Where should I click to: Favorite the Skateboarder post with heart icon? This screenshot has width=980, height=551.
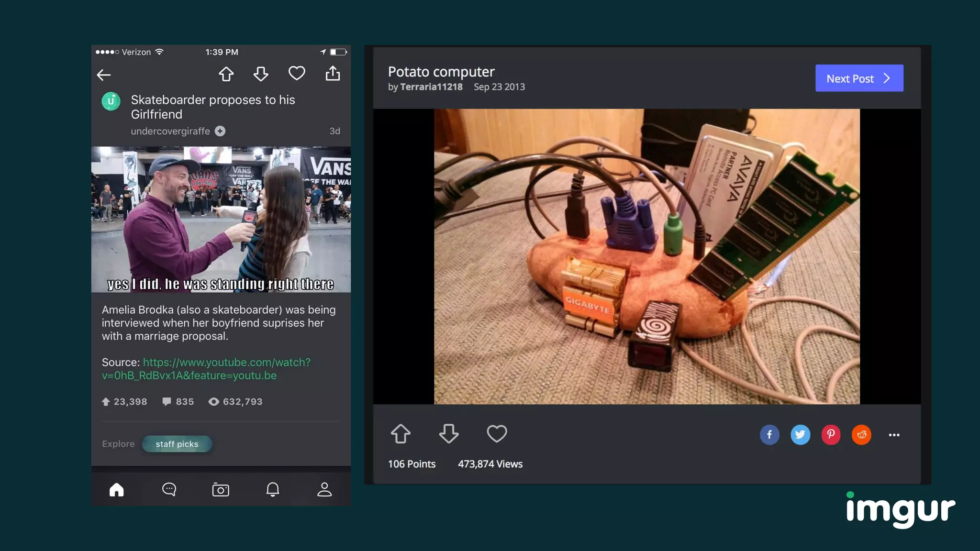(x=297, y=73)
